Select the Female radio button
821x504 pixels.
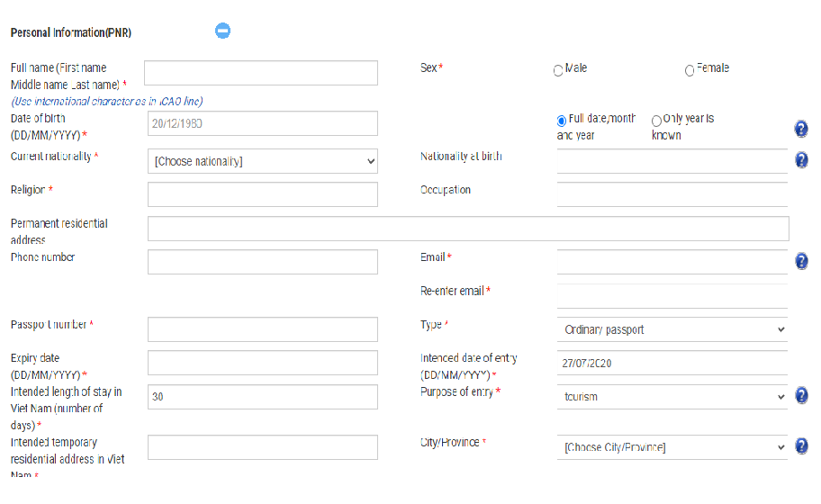point(690,70)
